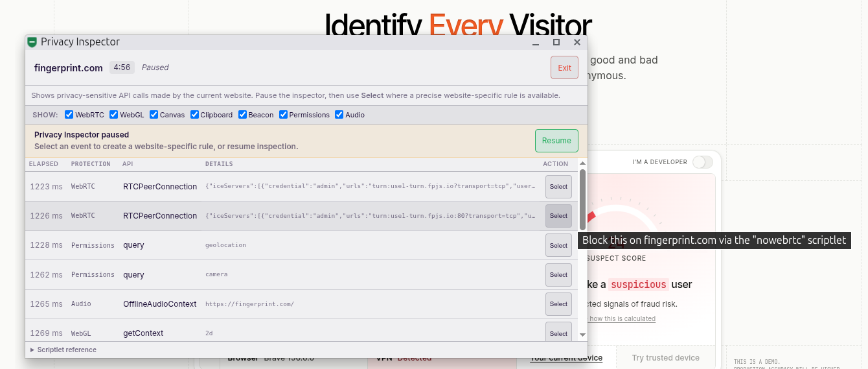Click the API column header
The image size is (868, 369).
tap(128, 164)
